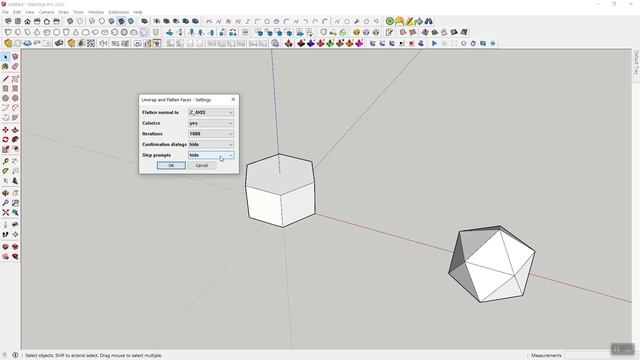Screen dimensions: 640x360
Task: Pick the Tape Measure tool
Action: point(5,161)
